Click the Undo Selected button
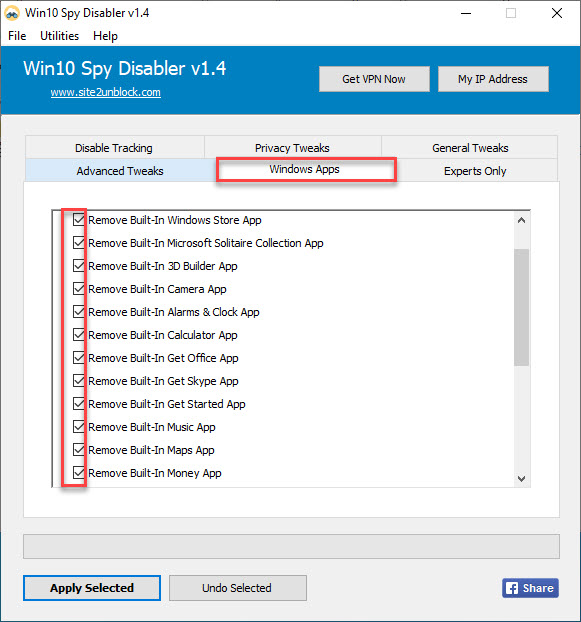The image size is (581, 622). pos(238,588)
